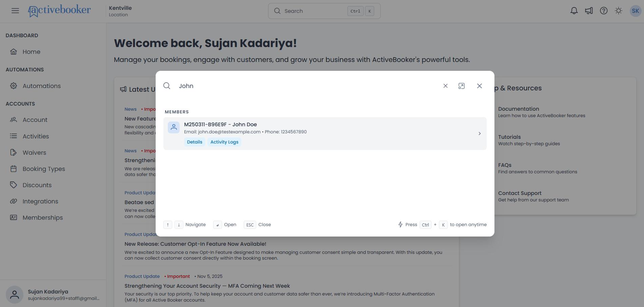Image resolution: width=644 pixels, height=307 pixels.
Task: Clear the John search query
Action: coord(445,86)
